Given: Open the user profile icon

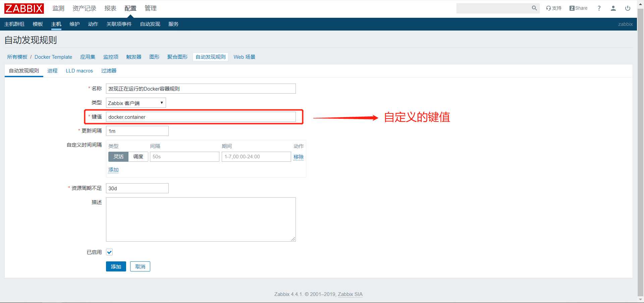Looking at the screenshot, I should (613, 8).
